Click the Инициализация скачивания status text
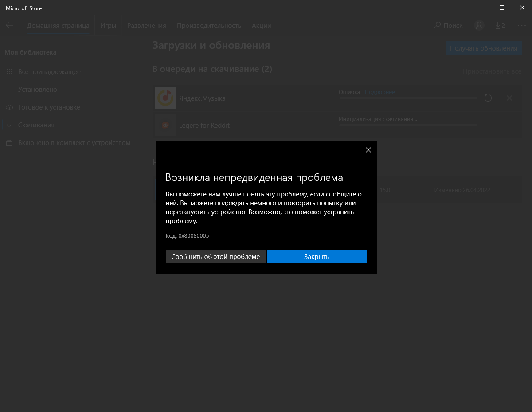532x412 pixels. (x=378, y=119)
